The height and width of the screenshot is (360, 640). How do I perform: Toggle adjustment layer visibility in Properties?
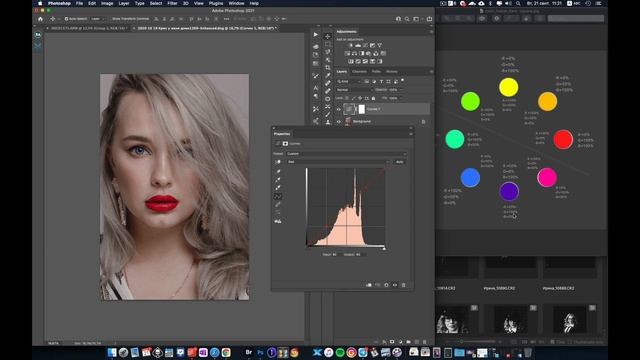(395, 285)
